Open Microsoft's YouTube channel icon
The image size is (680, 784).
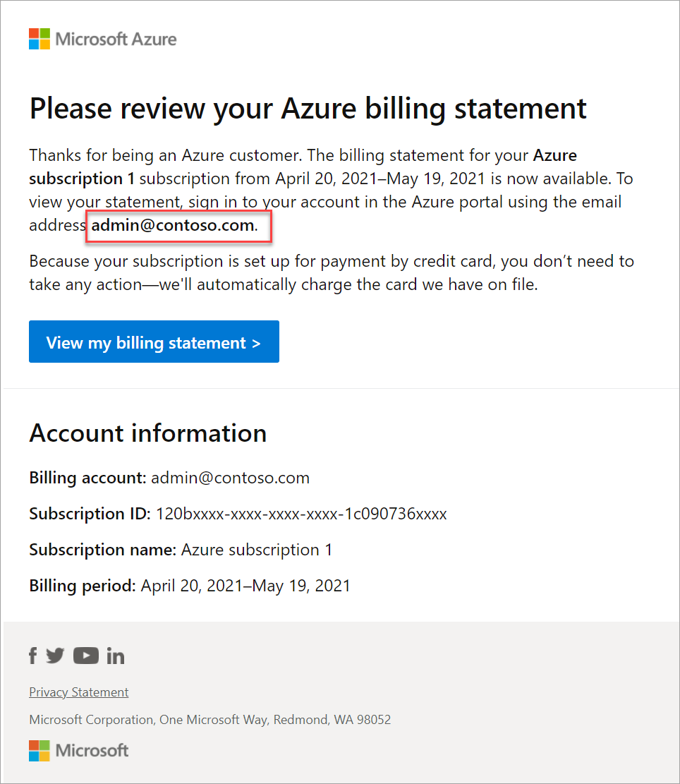[x=85, y=656]
